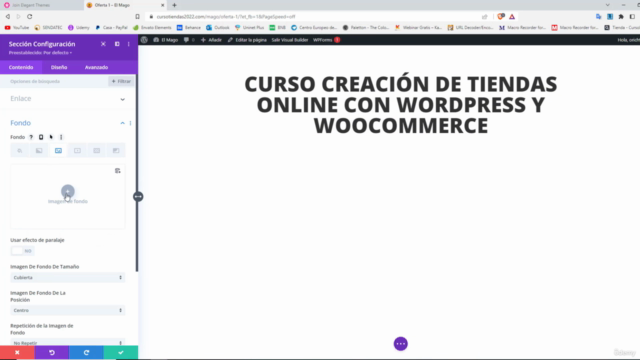Save changes with green check button
The width and height of the screenshot is (640, 360).
pos(121,353)
